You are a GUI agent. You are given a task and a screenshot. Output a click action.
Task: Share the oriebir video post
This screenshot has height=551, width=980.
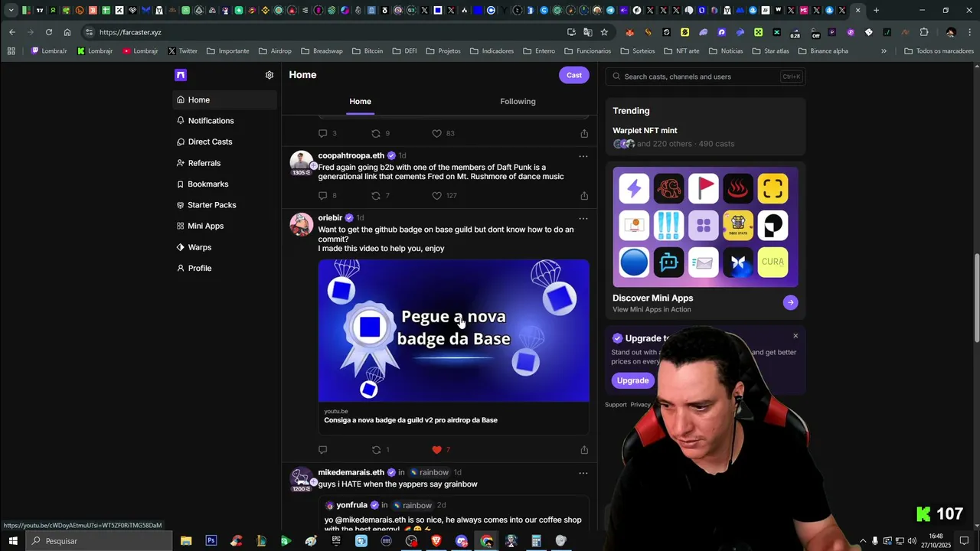pyautogui.click(x=584, y=450)
